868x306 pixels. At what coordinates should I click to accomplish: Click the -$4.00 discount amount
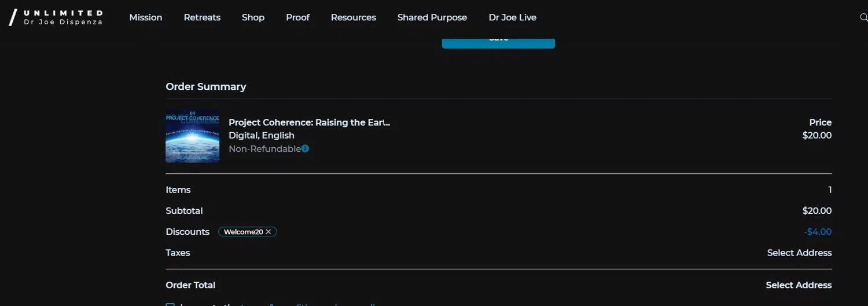[x=818, y=232]
